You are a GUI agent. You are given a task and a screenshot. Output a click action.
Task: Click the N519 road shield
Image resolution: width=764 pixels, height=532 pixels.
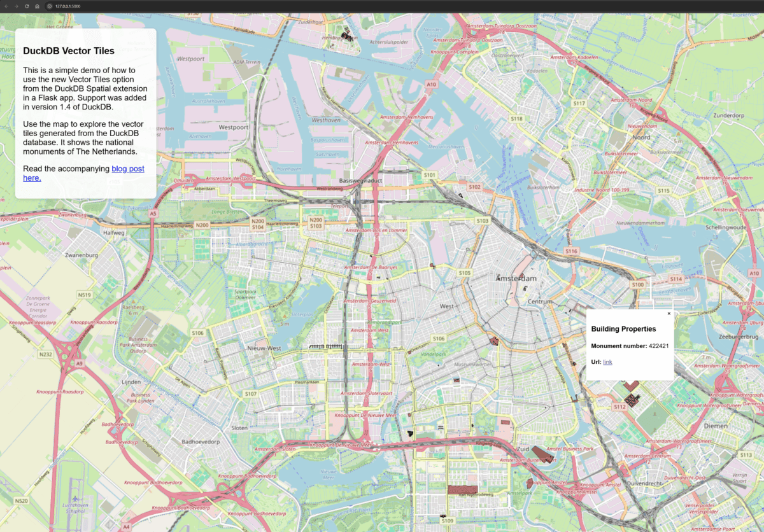click(84, 295)
